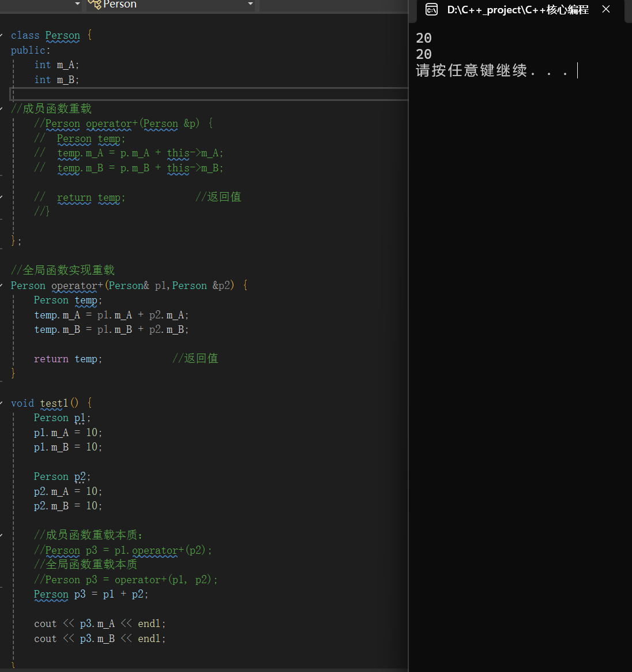
Task: Click 'cout << p3.m_B << endl;' line
Action: 100,639
